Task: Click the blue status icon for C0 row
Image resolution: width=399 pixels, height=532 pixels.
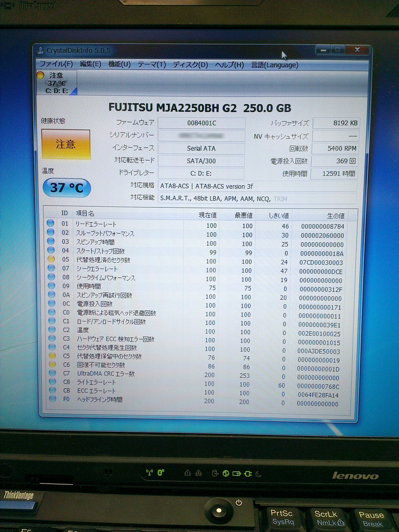Action: click(x=51, y=312)
